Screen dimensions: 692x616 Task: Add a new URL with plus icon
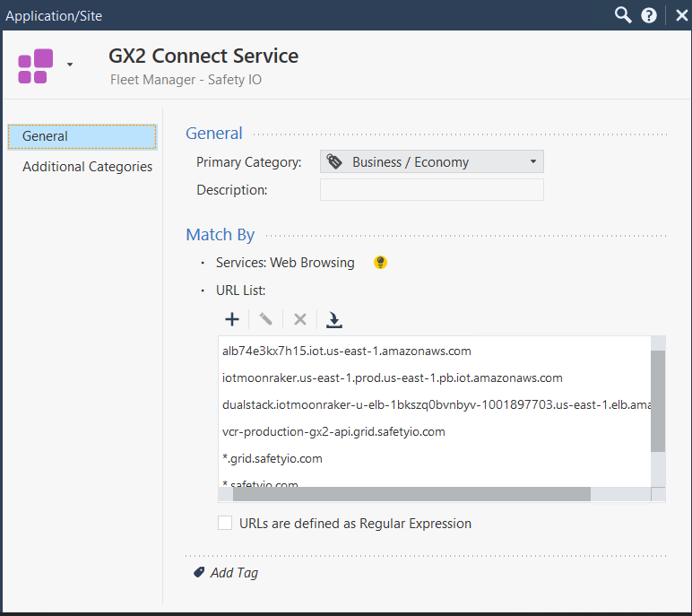coord(232,319)
